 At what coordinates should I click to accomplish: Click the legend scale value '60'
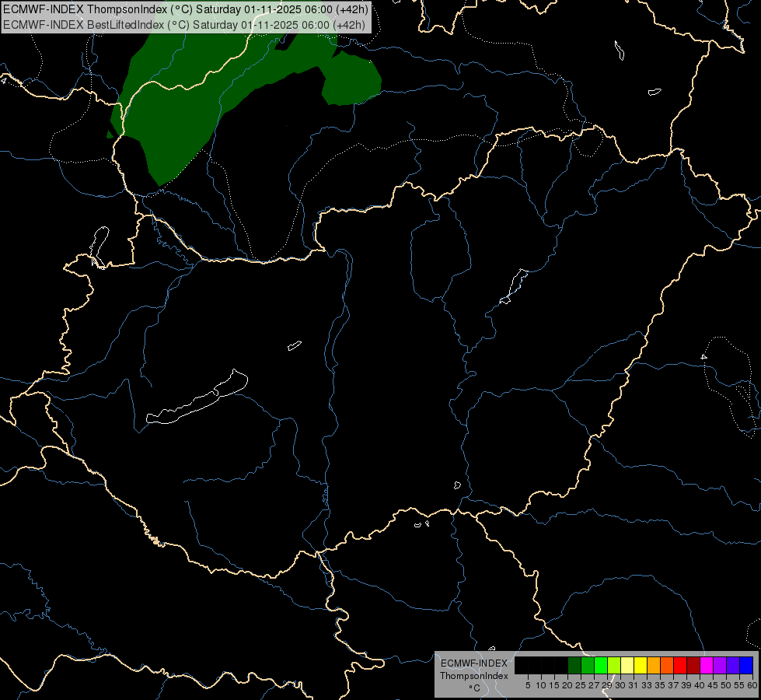tap(752, 685)
